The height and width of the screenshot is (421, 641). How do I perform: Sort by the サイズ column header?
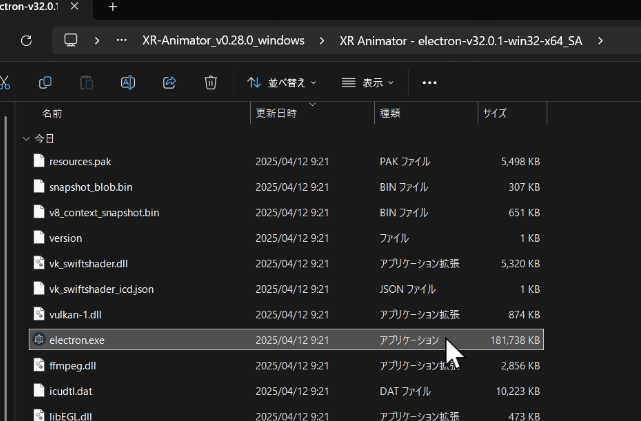(x=495, y=113)
